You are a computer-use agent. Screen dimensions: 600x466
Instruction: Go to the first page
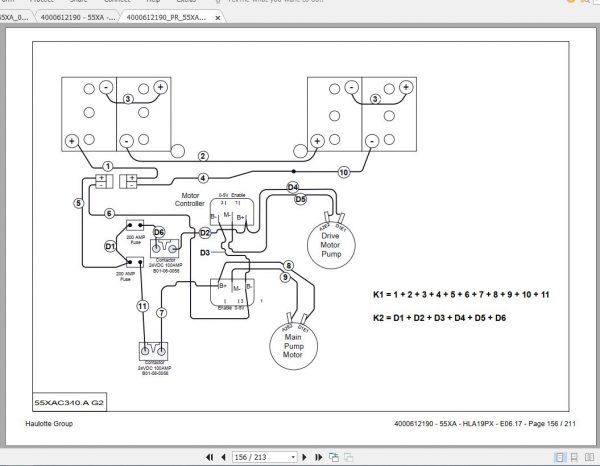[209, 457]
